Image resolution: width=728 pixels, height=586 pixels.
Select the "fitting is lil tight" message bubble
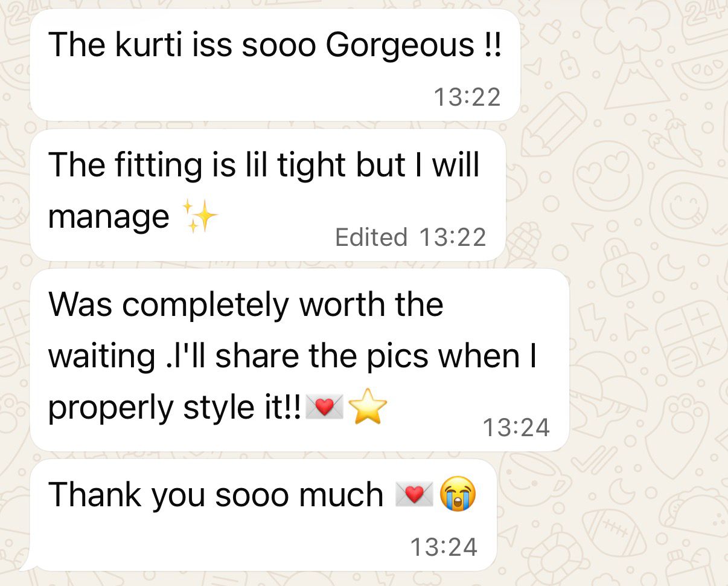(x=267, y=195)
